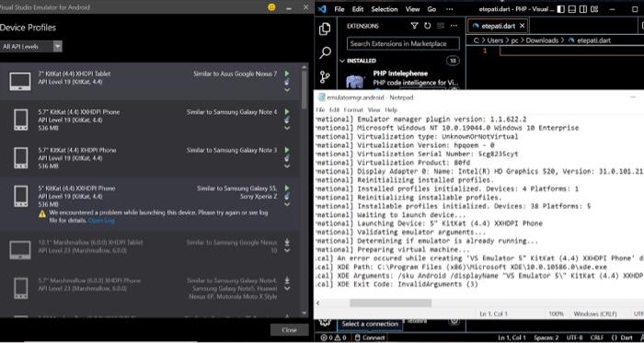The height and width of the screenshot is (343, 644).
Task: Uninstall the Galaxy Note 3 similar profile
Action: click(x=287, y=158)
